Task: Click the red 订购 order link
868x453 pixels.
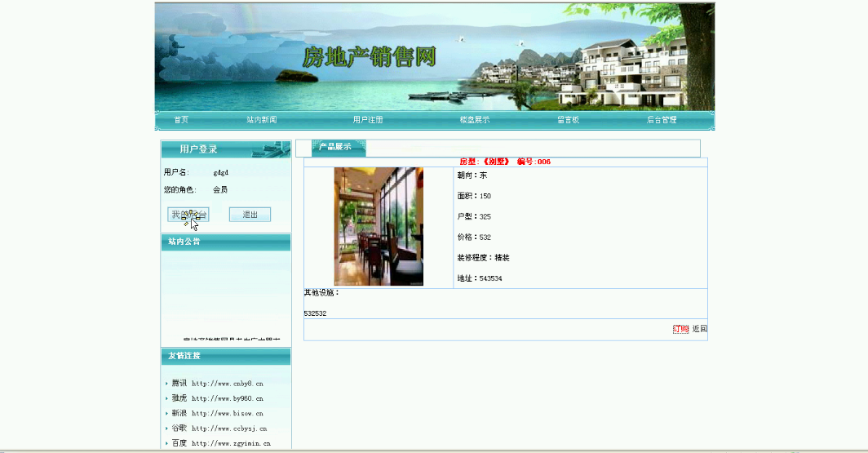Action: pos(681,329)
